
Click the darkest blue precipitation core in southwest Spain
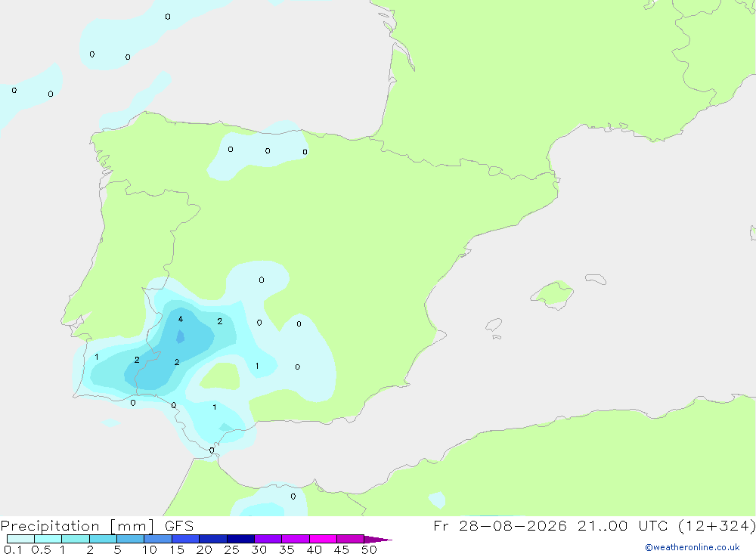[x=181, y=336]
